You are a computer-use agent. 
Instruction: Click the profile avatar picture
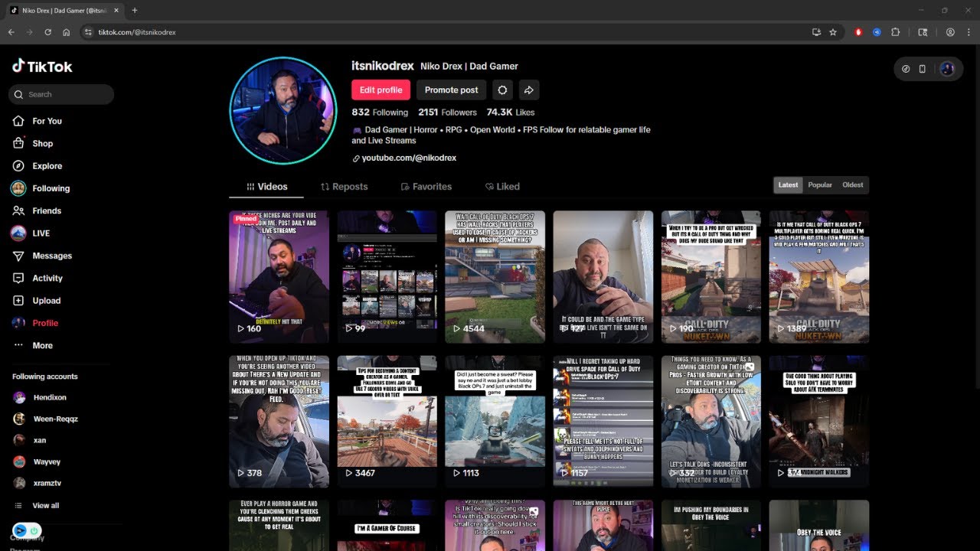(x=283, y=111)
